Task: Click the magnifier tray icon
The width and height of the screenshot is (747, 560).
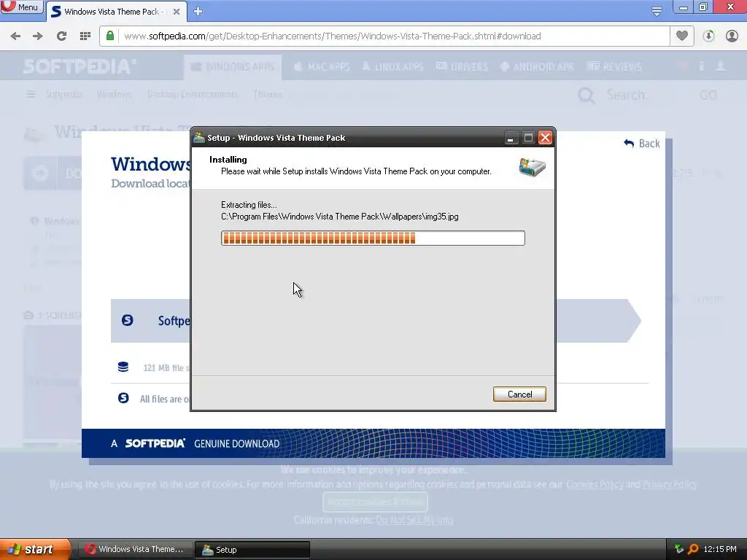Action: 693,549
